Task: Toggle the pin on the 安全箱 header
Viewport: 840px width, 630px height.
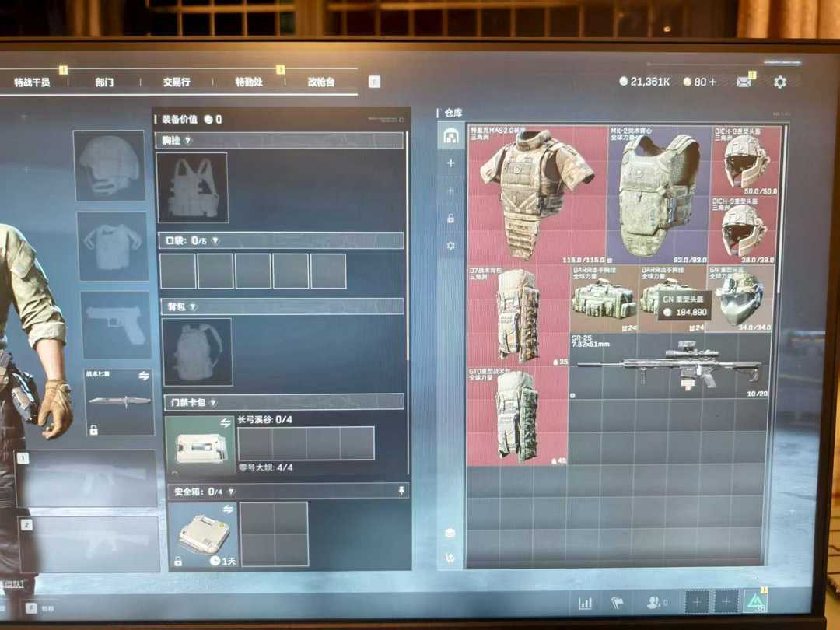Action: (x=401, y=490)
